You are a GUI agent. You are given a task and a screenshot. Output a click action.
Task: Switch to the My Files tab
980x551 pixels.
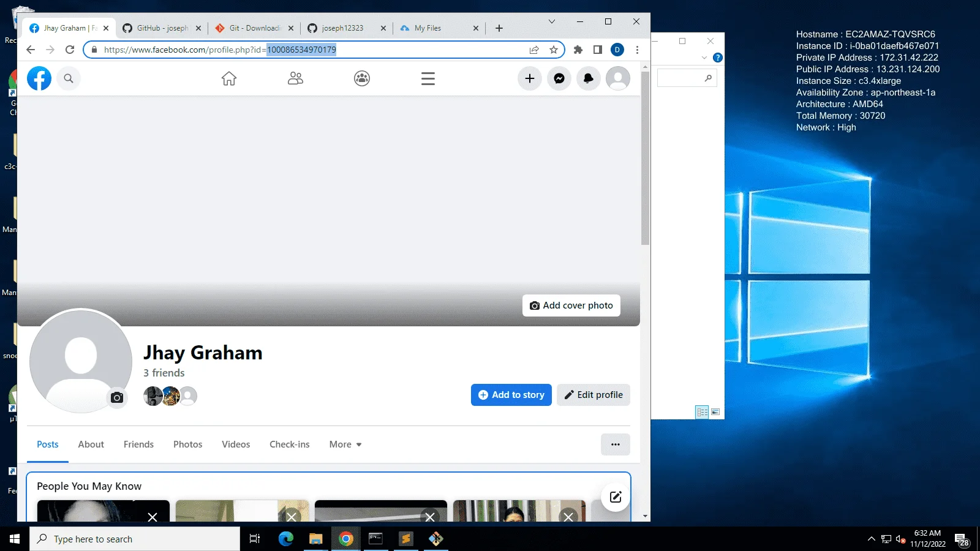(439, 28)
